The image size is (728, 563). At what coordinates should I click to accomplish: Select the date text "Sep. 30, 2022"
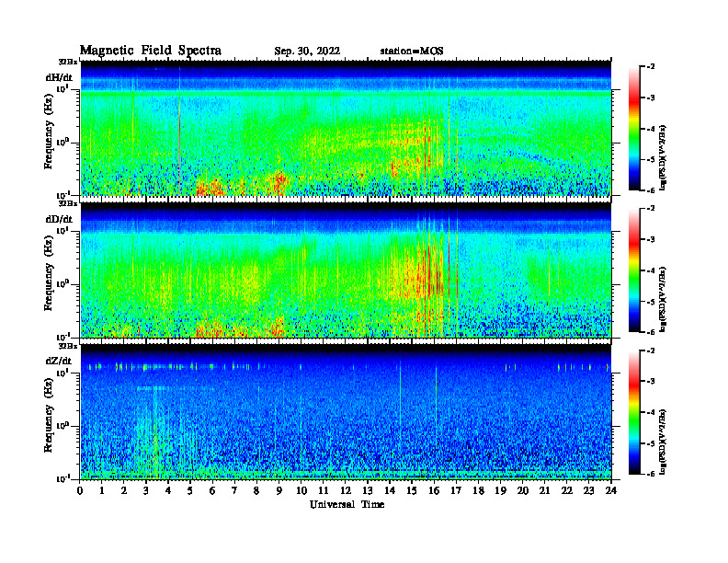[x=307, y=52]
